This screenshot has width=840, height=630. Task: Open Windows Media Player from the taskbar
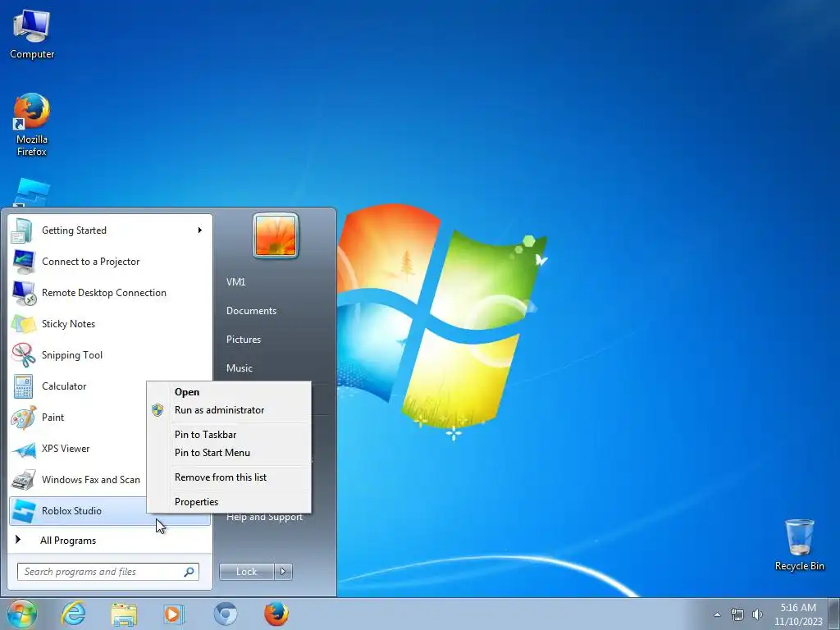(173, 614)
